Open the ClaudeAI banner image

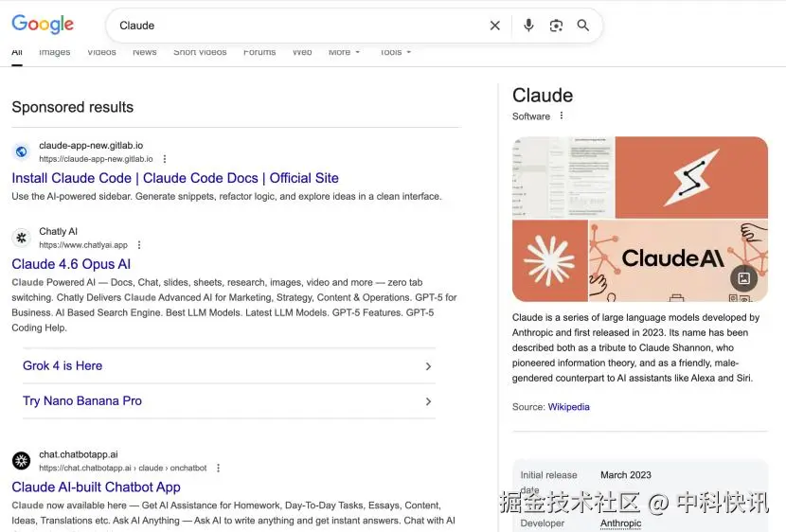point(678,260)
